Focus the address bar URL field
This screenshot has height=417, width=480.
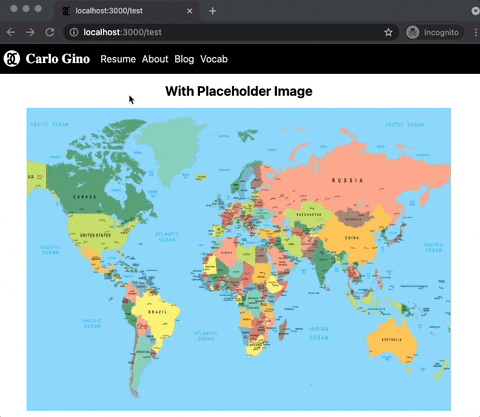pos(231,32)
